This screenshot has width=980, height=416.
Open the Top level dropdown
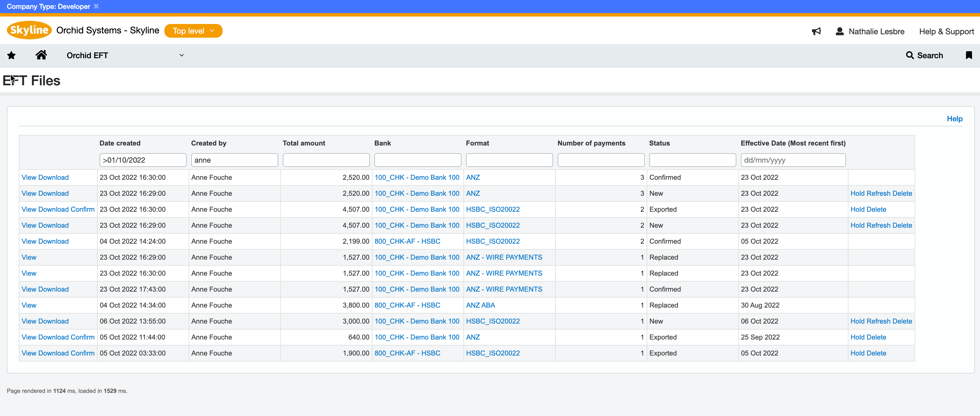click(x=193, y=31)
